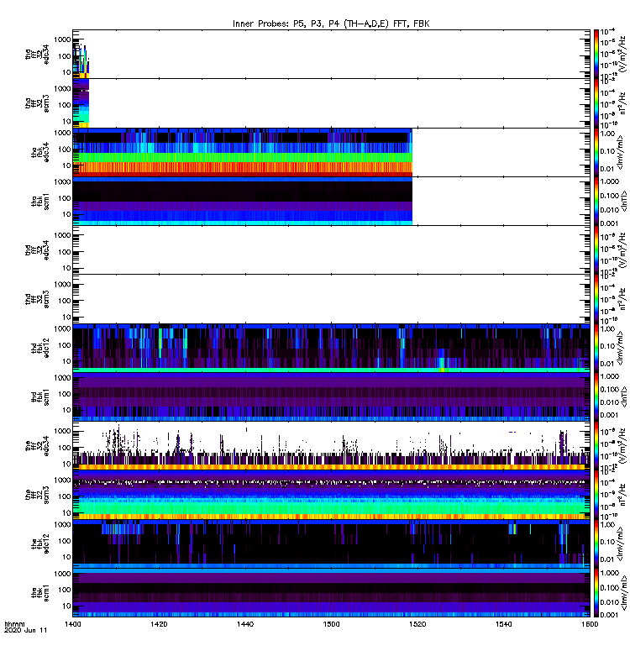Select the "tha fbk edc34" panel label
Image resolution: width=630 pixels, height=672 pixels.
click(x=40, y=152)
